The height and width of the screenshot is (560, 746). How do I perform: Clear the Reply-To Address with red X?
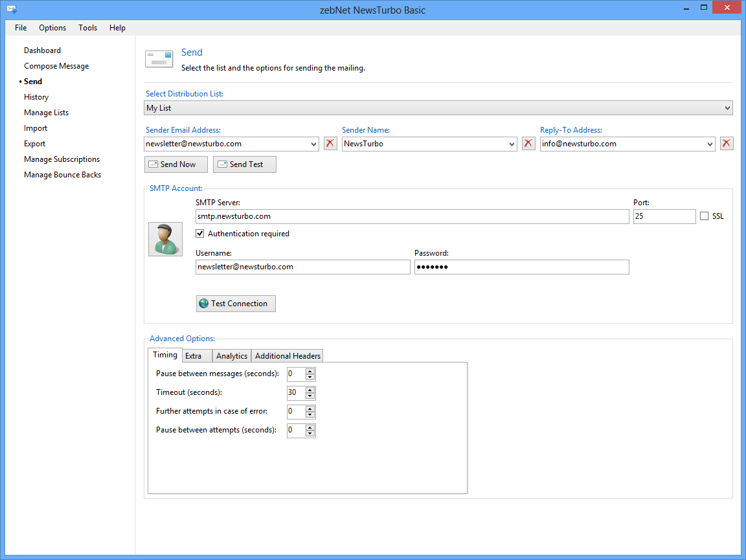point(727,143)
